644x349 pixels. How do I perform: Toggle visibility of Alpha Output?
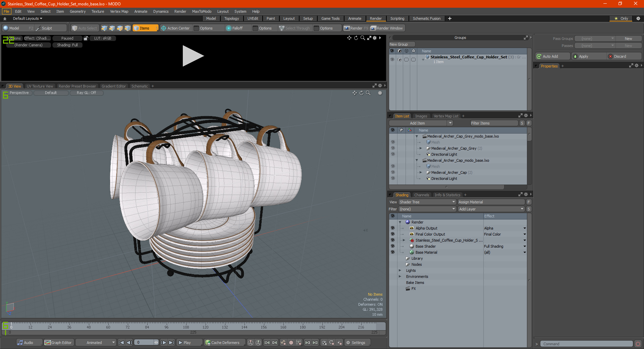[x=392, y=228]
